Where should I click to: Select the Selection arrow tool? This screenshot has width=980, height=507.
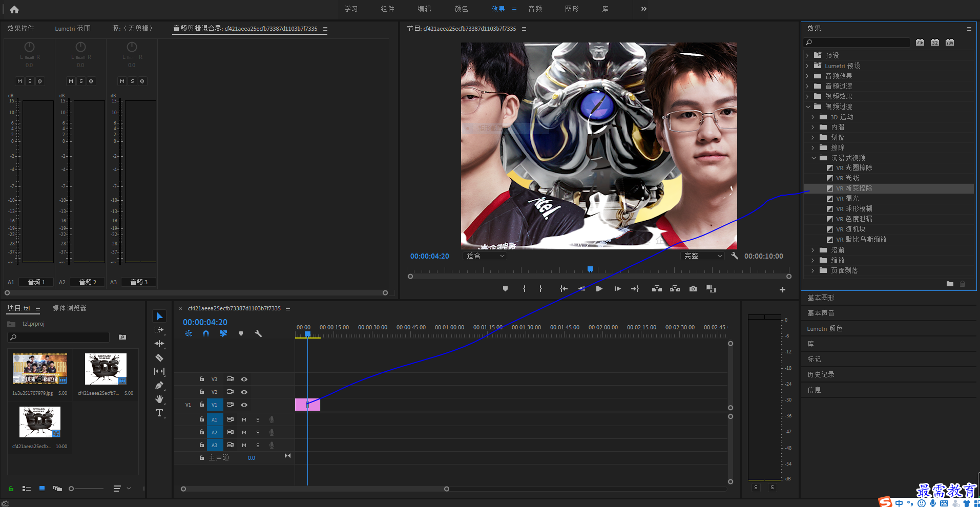point(159,316)
